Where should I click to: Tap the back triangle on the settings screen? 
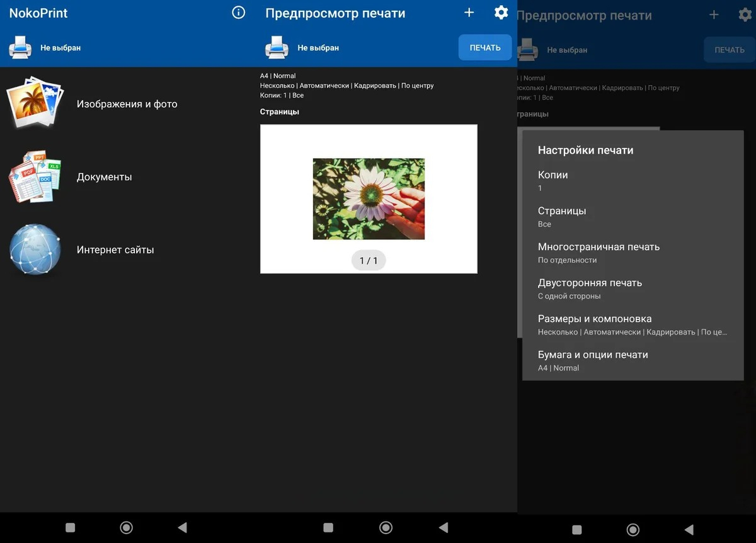click(x=689, y=530)
